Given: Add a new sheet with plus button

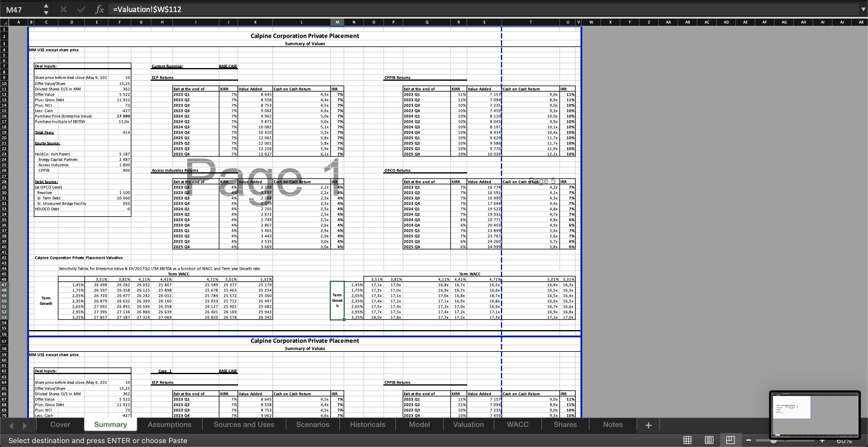Looking at the screenshot, I should (x=648, y=425).
